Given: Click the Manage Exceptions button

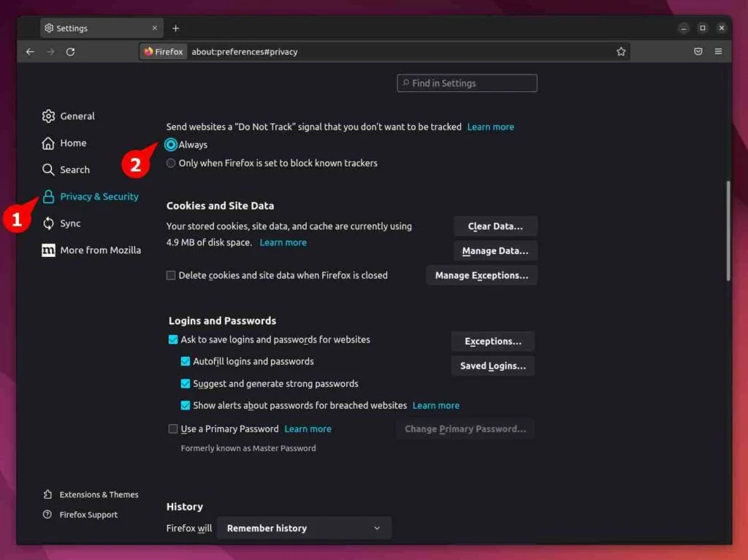Looking at the screenshot, I should click(482, 275).
